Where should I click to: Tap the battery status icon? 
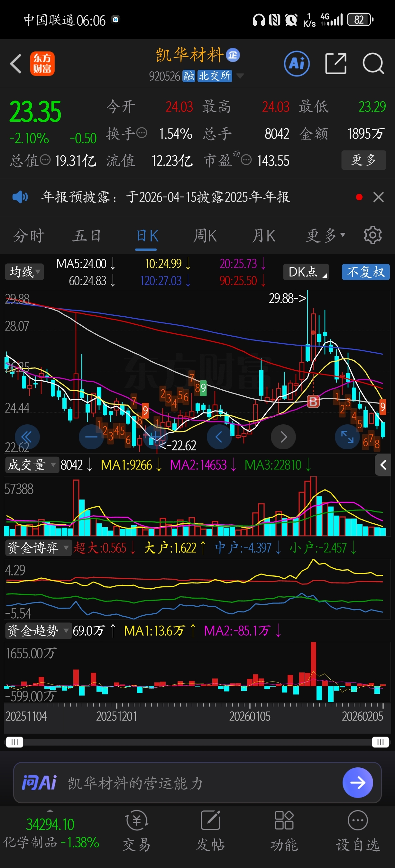tap(360, 20)
